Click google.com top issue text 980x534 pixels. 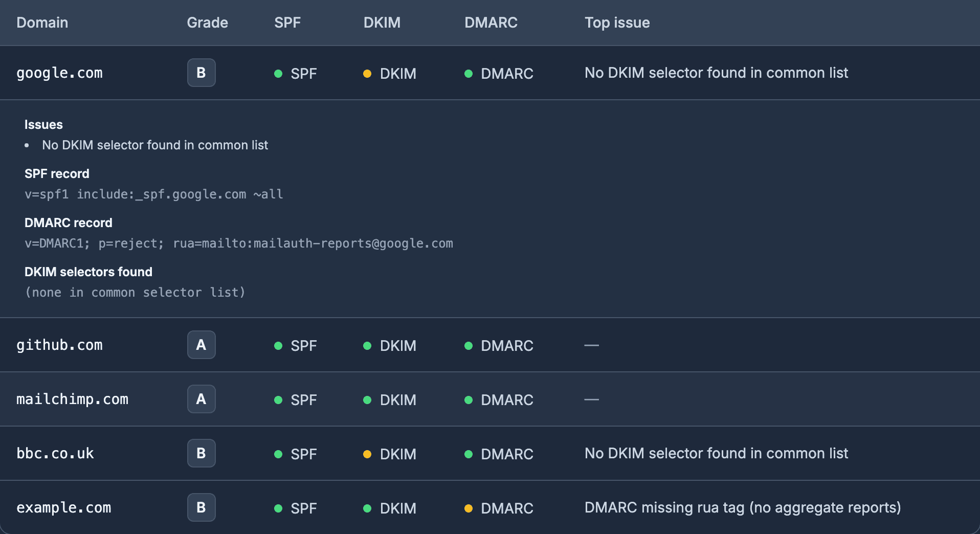716,73
